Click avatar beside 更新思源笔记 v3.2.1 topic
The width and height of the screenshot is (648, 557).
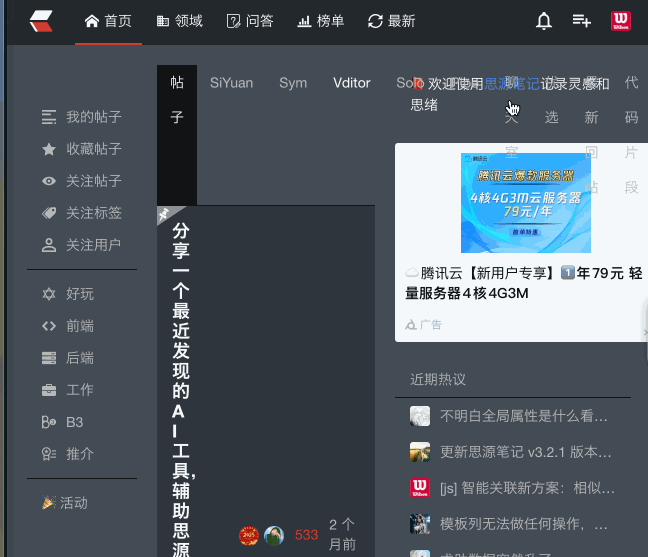pyautogui.click(x=420, y=452)
